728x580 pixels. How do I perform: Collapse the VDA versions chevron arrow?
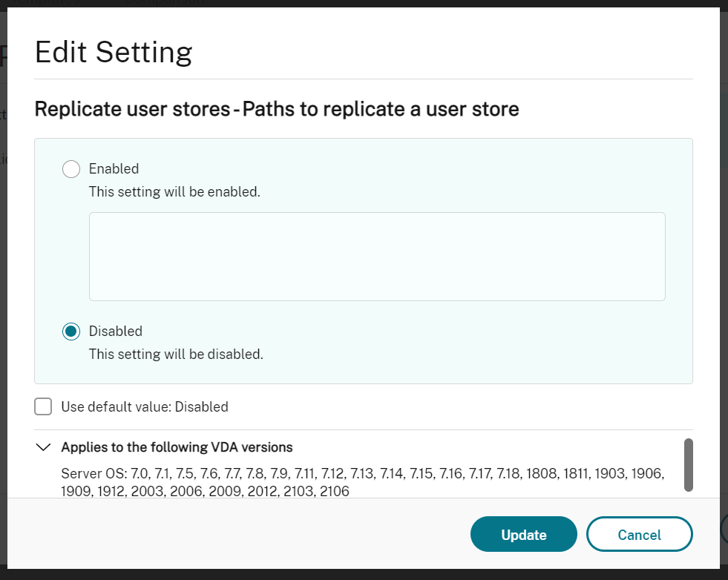(x=45, y=447)
